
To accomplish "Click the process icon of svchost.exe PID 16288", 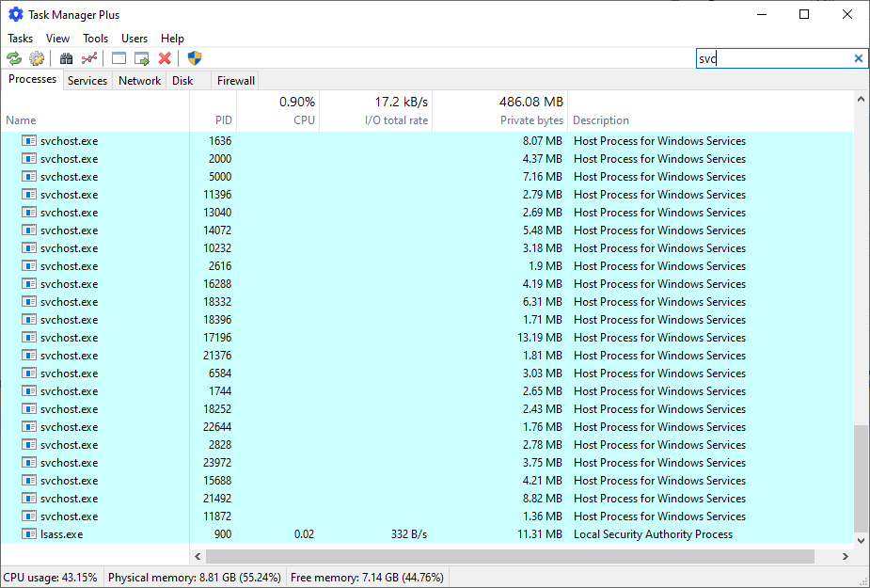I will [x=29, y=283].
